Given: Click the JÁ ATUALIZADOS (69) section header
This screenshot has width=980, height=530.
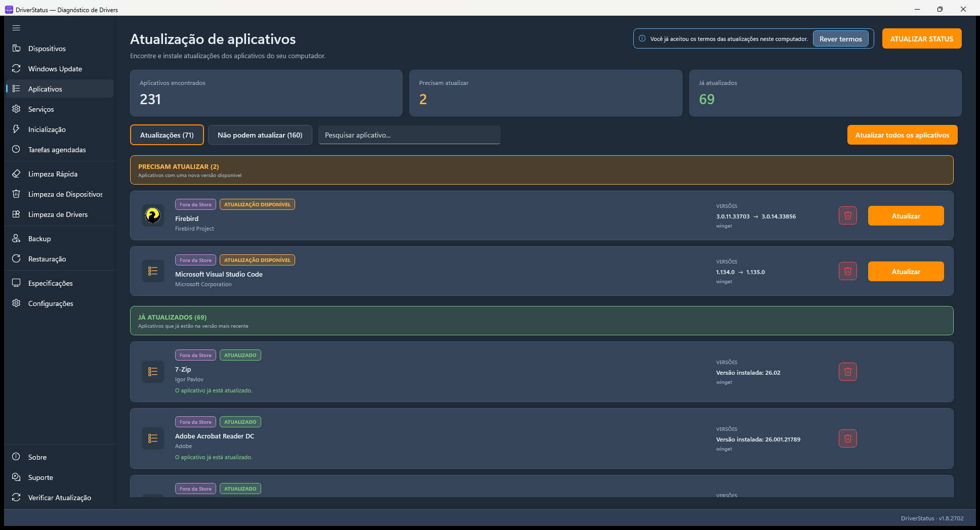Looking at the screenshot, I should pos(542,321).
